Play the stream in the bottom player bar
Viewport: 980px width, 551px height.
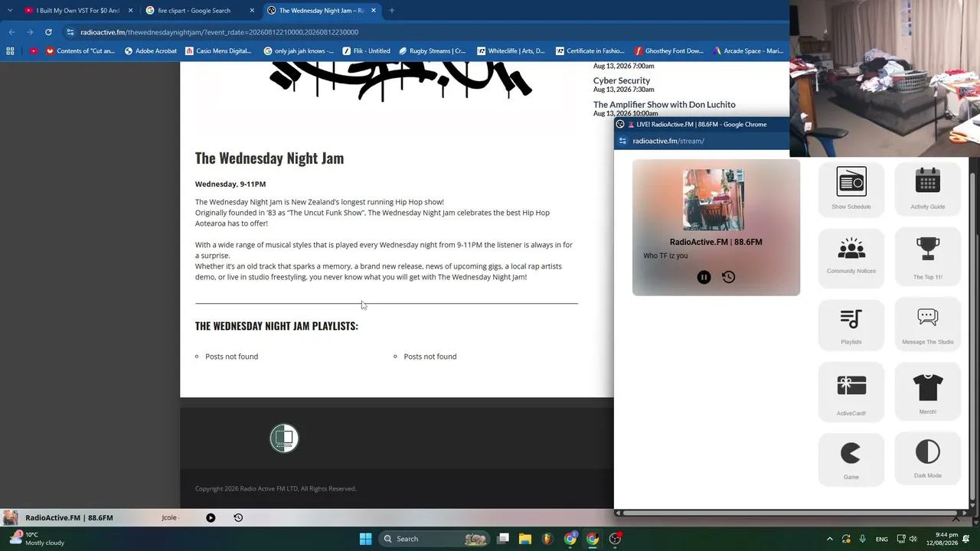211,517
